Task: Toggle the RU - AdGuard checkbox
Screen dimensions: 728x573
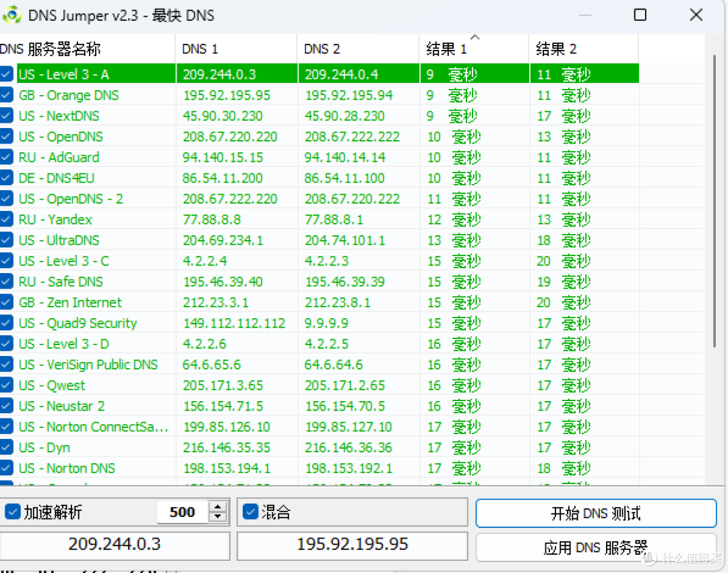Action: tap(6, 157)
